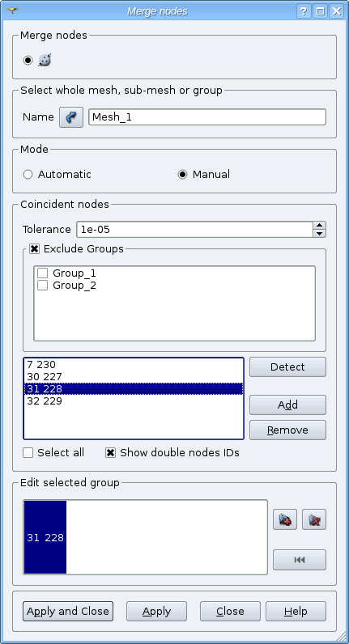Tick the Group_1 checkbox
The image size is (349, 644).
42,273
